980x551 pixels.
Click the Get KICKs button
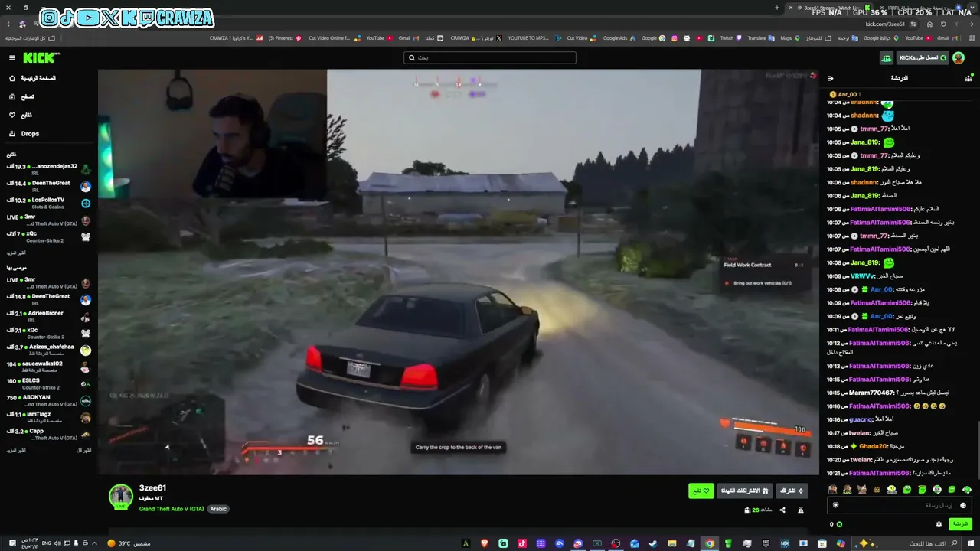point(922,58)
